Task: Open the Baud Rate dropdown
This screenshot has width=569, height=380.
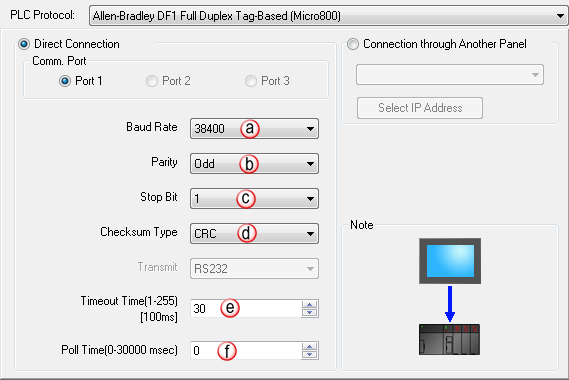Action: point(254,128)
